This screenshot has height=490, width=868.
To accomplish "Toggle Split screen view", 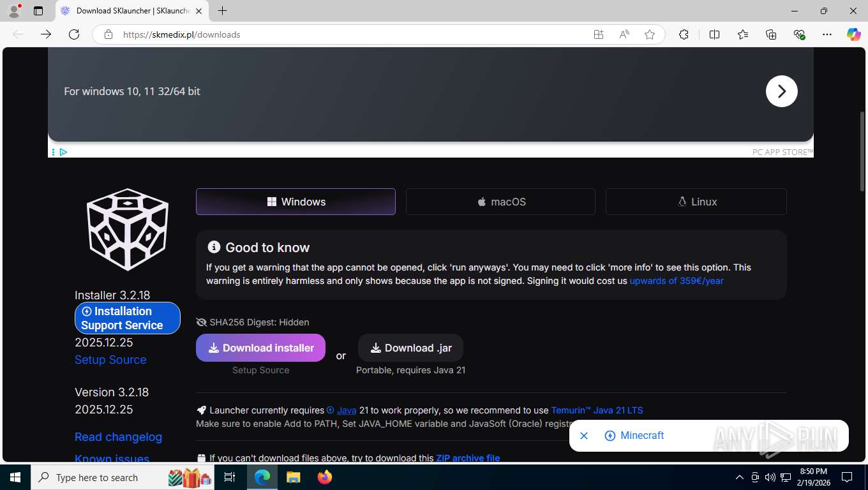I will coord(715,34).
